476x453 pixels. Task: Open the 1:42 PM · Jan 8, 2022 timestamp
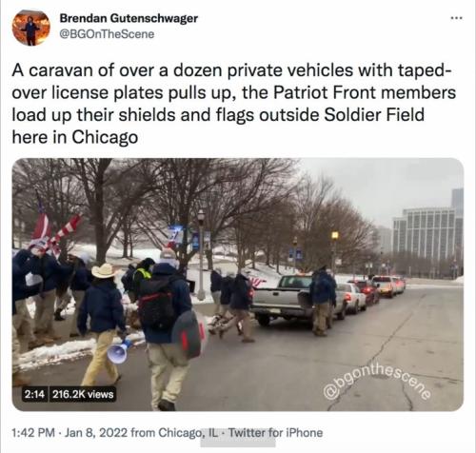tap(69, 433)
